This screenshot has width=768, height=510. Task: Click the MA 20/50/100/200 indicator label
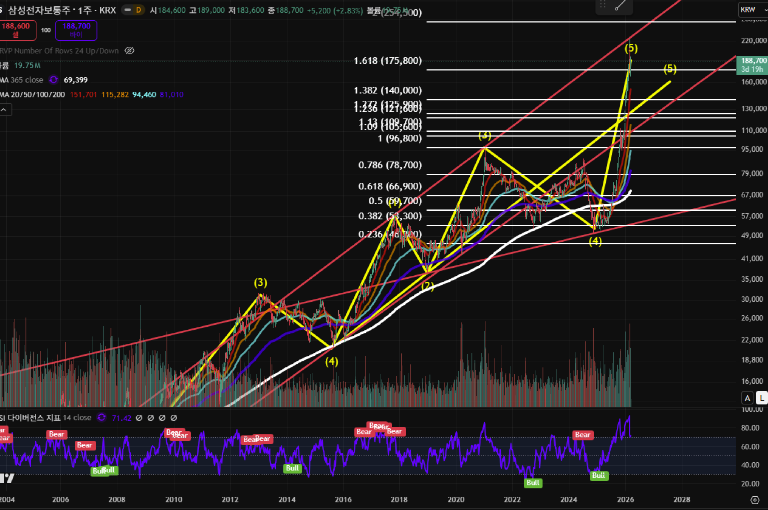click(33, 95)
